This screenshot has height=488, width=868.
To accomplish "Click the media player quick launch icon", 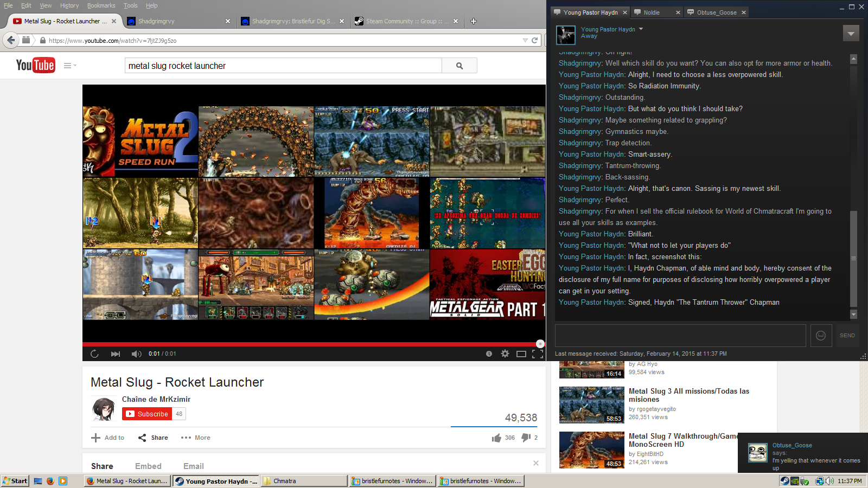I will [x=63, y=481].
